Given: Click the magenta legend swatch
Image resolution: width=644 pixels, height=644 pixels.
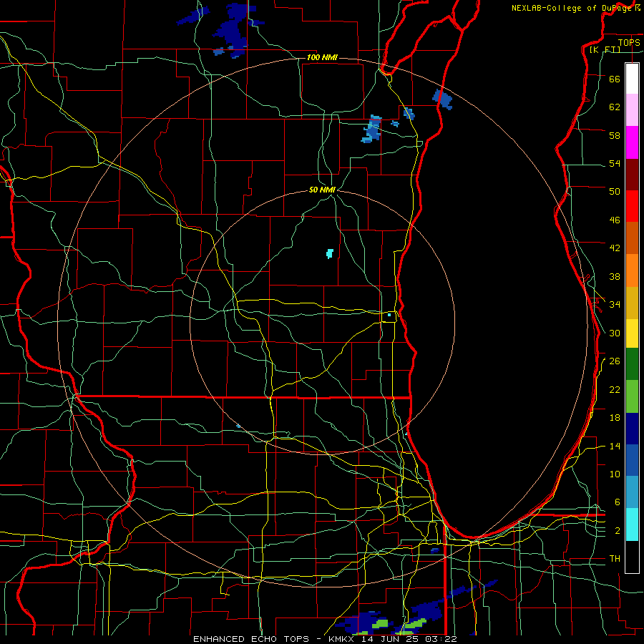Looking at the screenshot, I should (632, 142).
